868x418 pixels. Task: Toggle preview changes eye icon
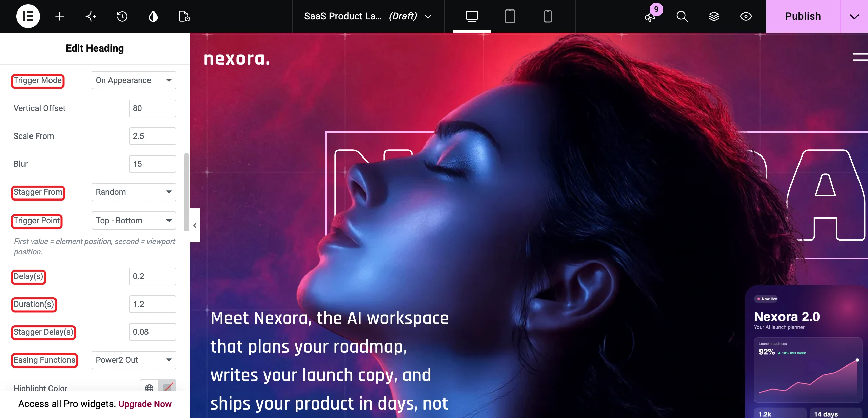(x=746, y=16)
